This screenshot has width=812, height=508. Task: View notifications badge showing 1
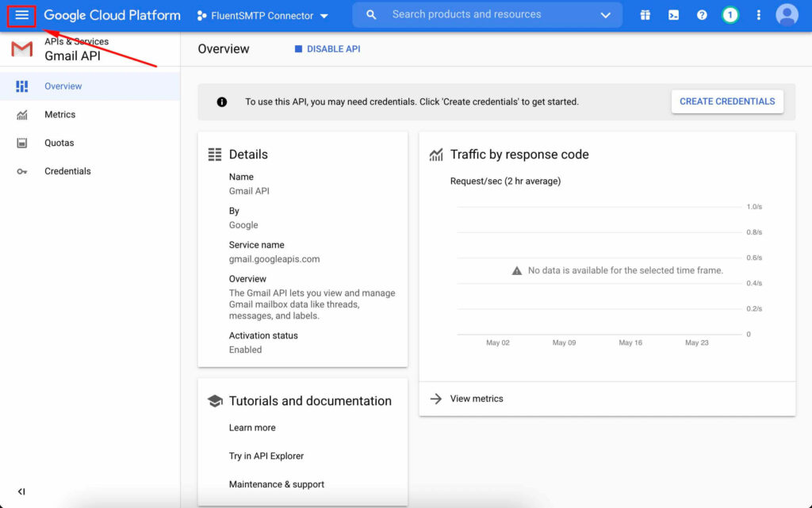point(730,15)
